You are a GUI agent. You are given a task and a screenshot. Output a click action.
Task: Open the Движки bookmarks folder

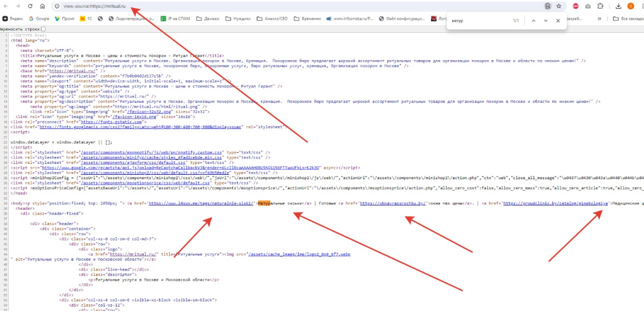(208, 19)
